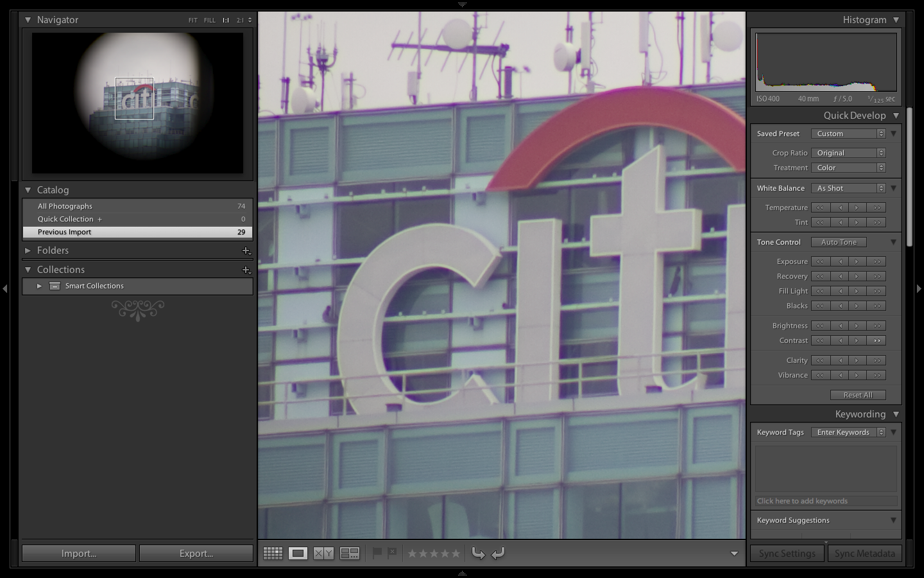Viewport: 924px width, 578px height.
Task: Collapse the Quick Develop panel
Action: point(896,116)
